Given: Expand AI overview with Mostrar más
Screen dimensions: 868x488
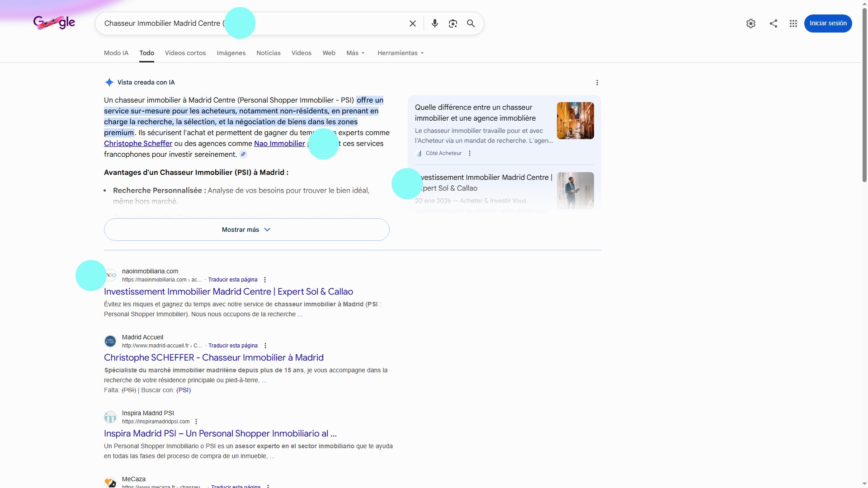Looking at the screenshot, I should point(246,230).
